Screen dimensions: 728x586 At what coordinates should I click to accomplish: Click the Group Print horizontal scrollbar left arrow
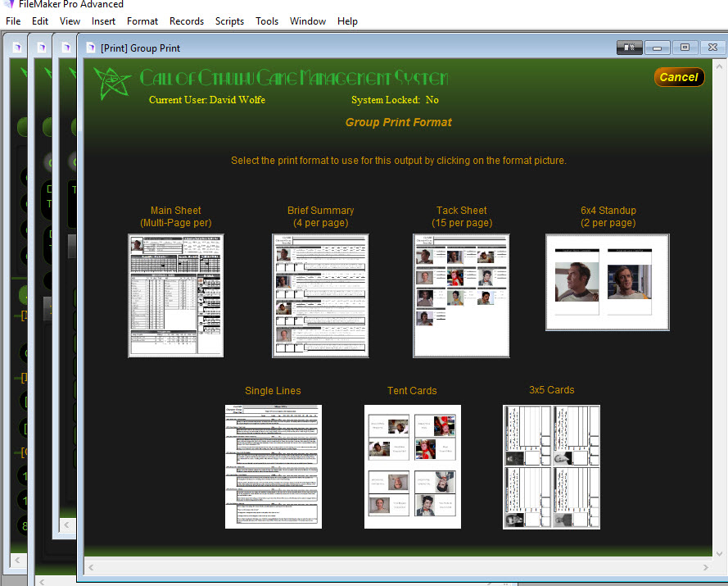(91, 567)
